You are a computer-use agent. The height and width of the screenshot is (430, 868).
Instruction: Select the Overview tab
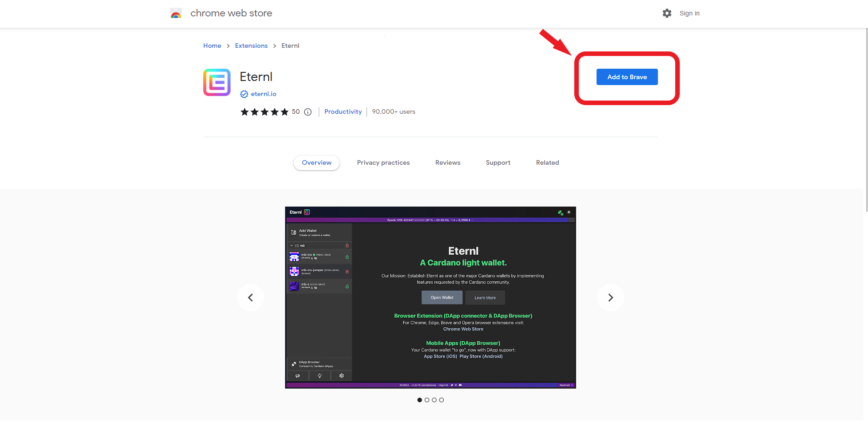coord(316,162)
